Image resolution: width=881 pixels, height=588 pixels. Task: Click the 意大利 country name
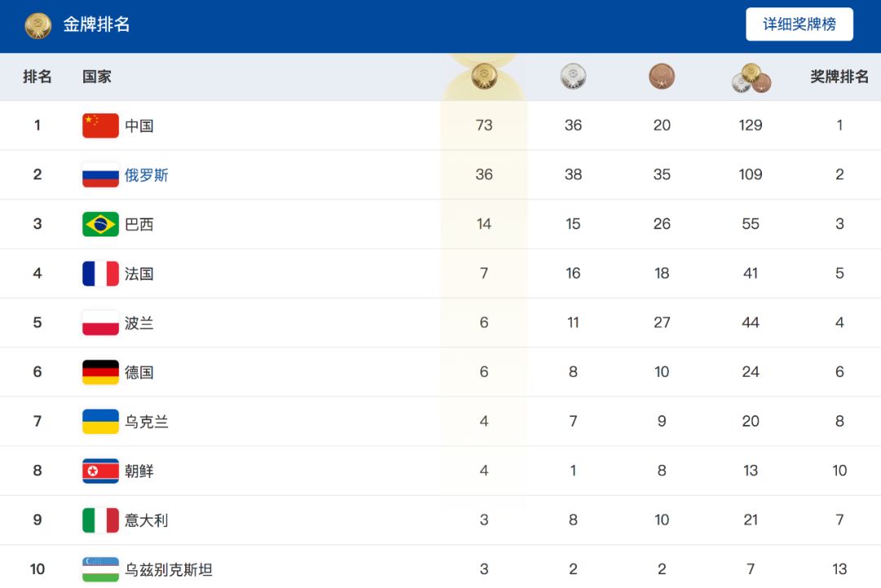[x=146, y=520]
